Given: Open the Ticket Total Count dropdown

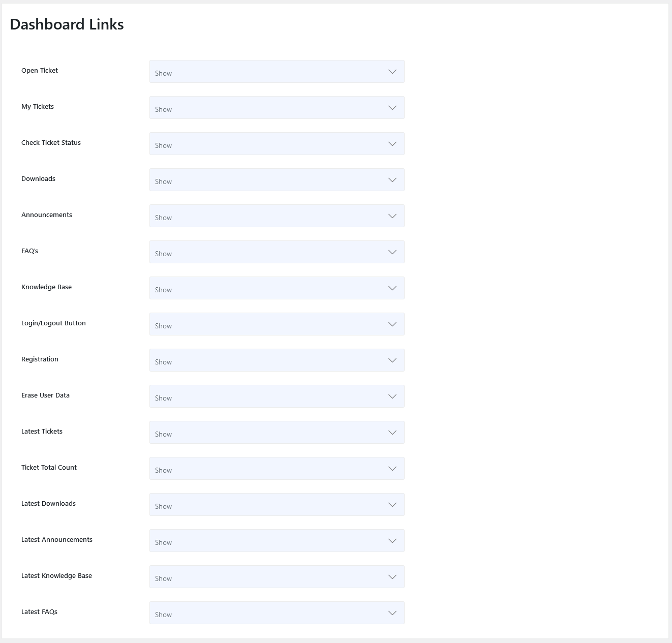Looking at the screenshot, I should (x=277, y=469).
